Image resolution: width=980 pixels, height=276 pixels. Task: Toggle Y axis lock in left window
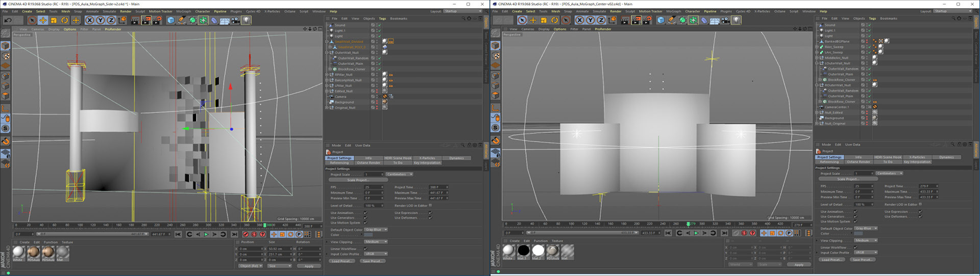pyautogui.click(x=100, y=20)
